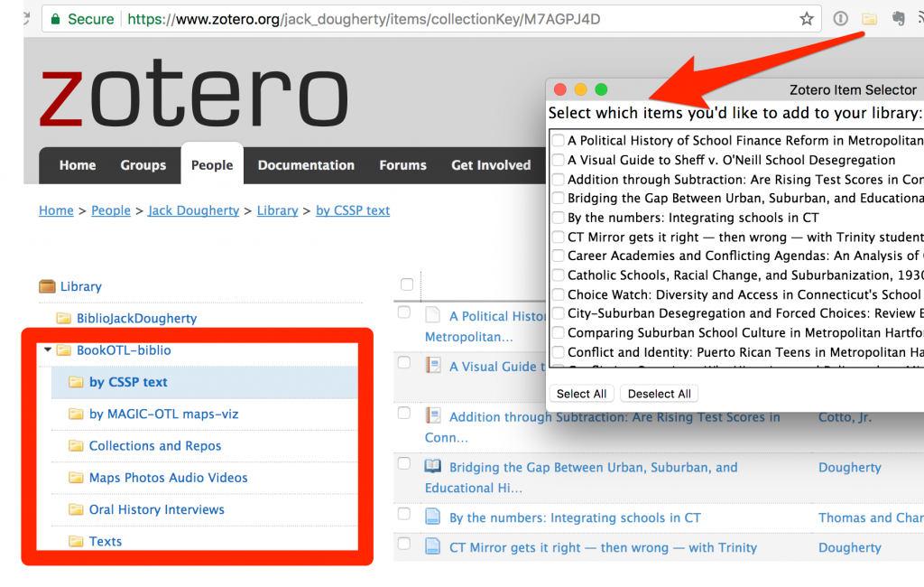The image size is (924, 587).
Task: Click Select All in Zotero Item Selector
Action: (x=582, y=394)
